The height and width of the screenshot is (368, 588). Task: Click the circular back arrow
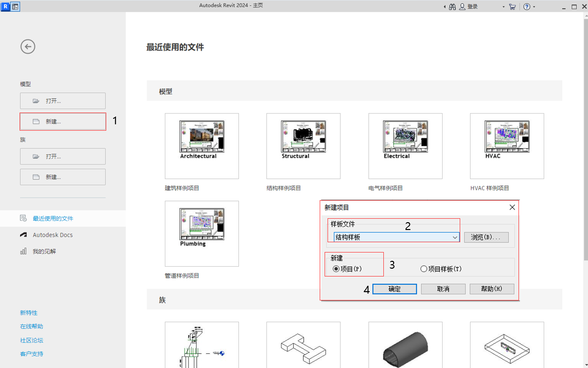[x=28, y=47]
